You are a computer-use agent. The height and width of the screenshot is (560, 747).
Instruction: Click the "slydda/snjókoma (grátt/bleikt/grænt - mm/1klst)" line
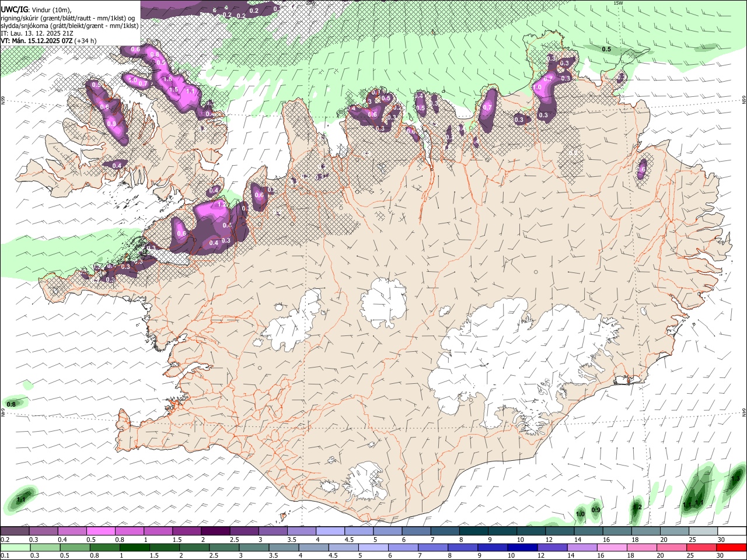pyautogui.click(x=69, y=26)
